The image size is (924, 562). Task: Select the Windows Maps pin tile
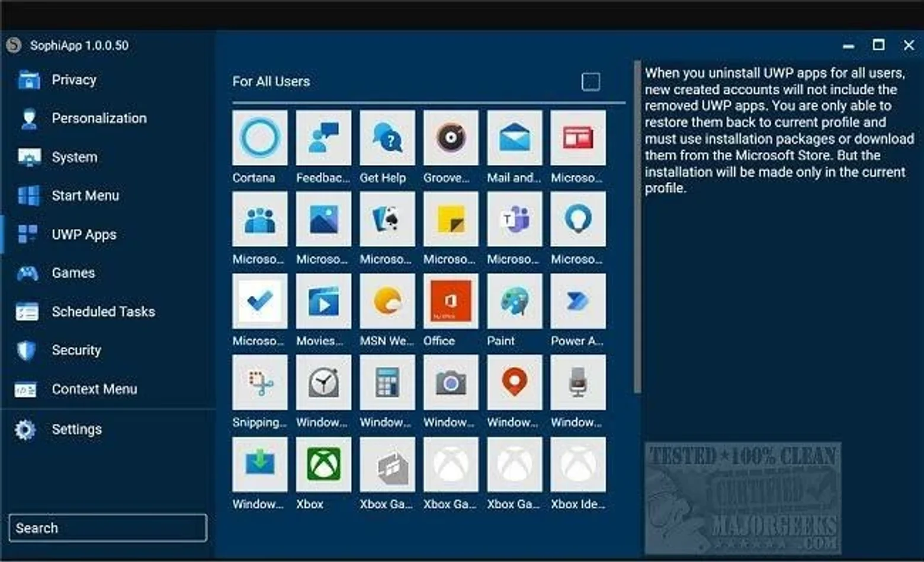(515, 382)
